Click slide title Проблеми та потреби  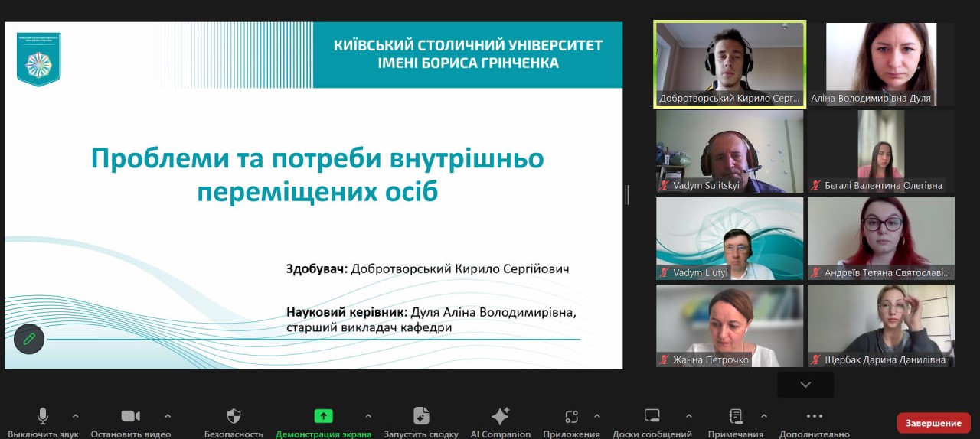317,174
